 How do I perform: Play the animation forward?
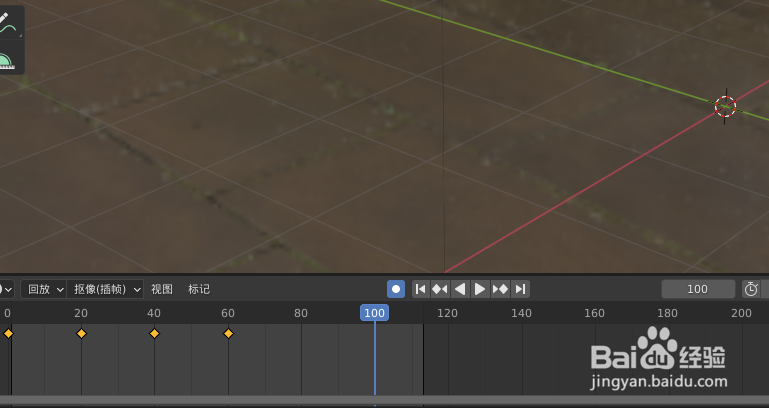(x=480, y=289)
